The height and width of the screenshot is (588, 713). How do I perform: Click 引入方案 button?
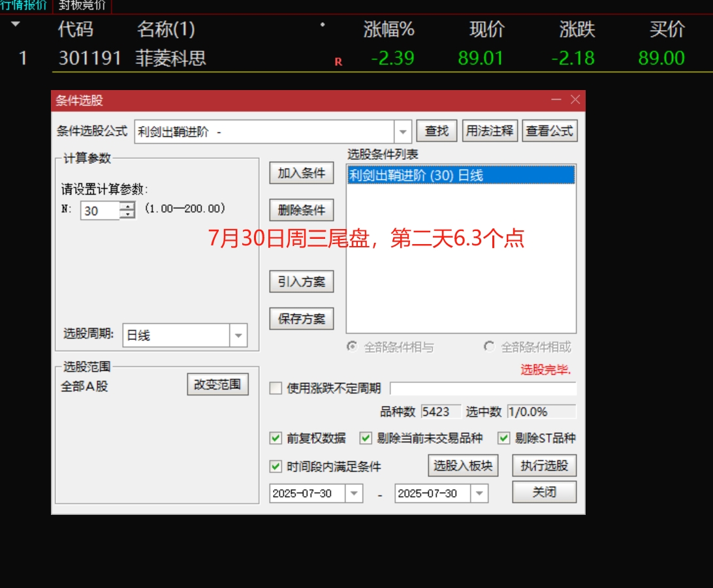point(302,282)
